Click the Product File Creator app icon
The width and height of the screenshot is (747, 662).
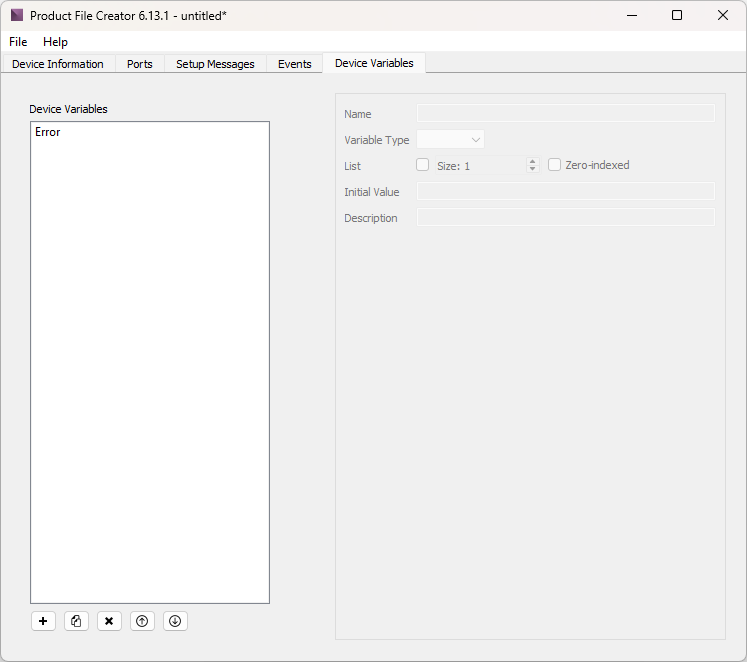click(17, 16)
